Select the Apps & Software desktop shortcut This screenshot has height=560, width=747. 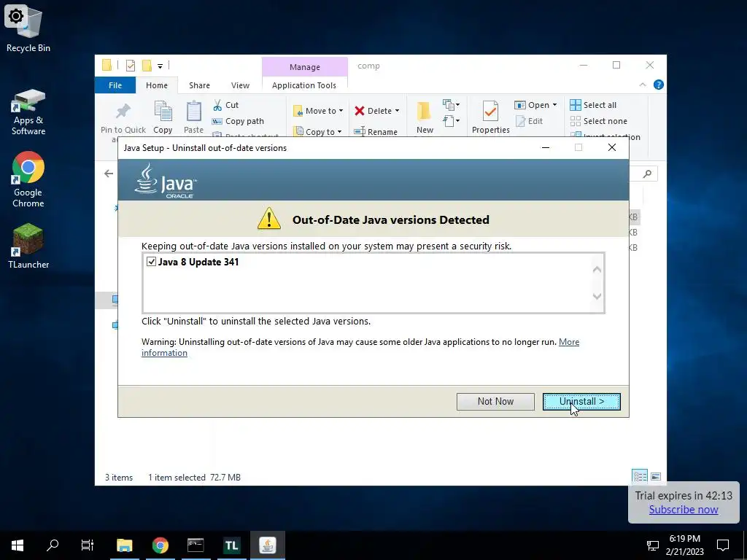pos(28,112)
